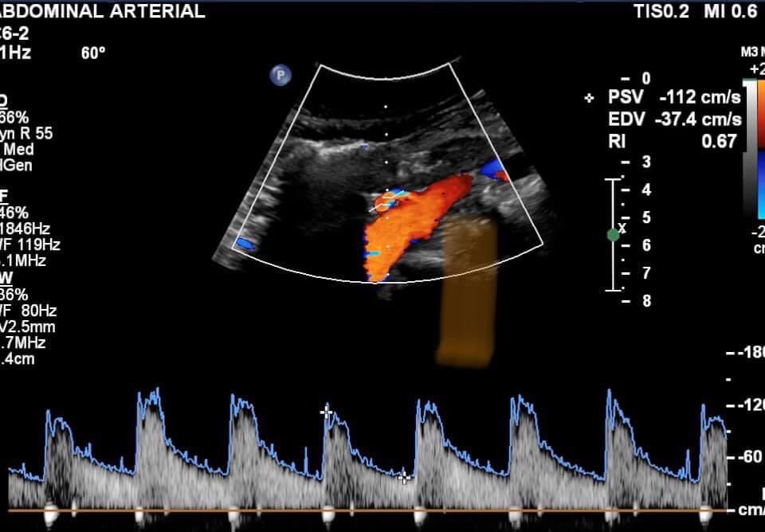This screenshot has height=532, width=765.
Task: Click the RI 0.67 value
Action: [x=673, y=142]
